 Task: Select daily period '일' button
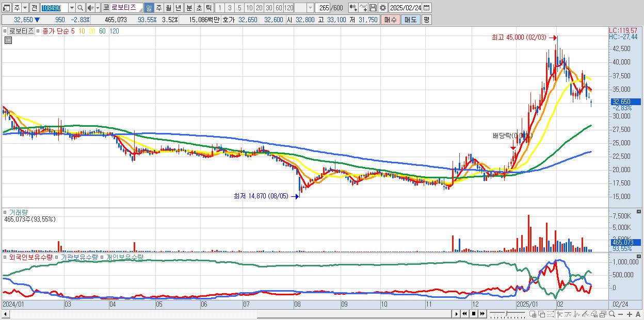click(x=149, y=8)
